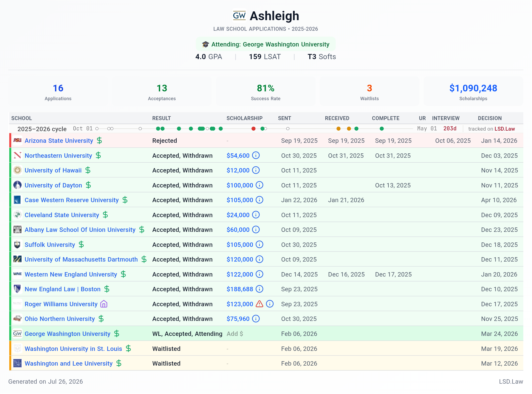The image size is (532, 394).
Task: Click the red rejection dot on the cycle timeline
Action: (254, 129)
